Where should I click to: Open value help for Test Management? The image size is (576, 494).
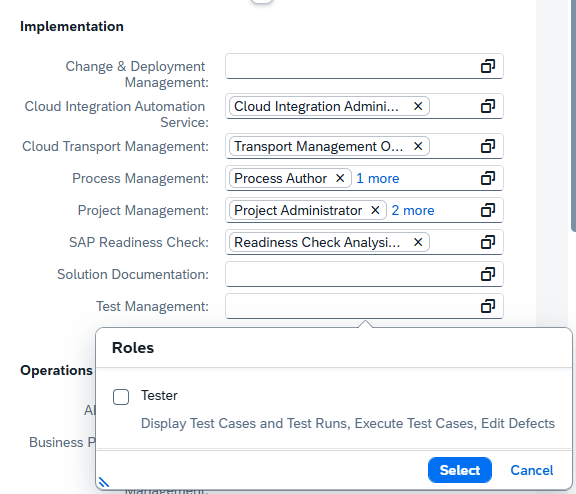tap(488, 306)
